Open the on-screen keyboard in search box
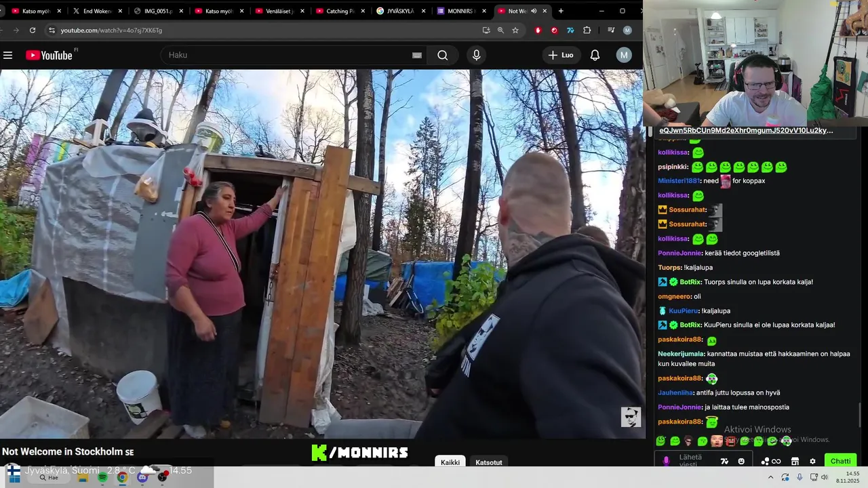Viewport: 868px width, 488px height. click(x=417, y=55)
